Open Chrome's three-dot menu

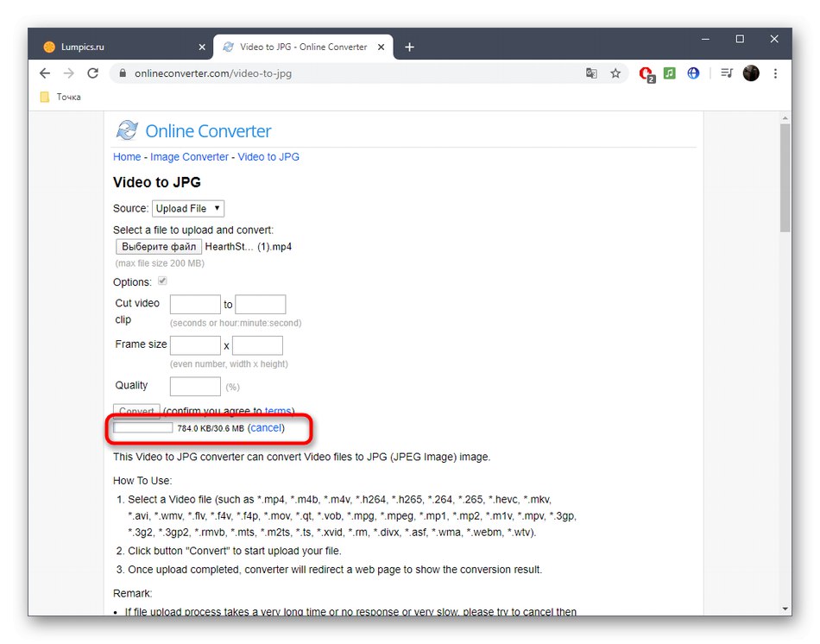[774, 73]
